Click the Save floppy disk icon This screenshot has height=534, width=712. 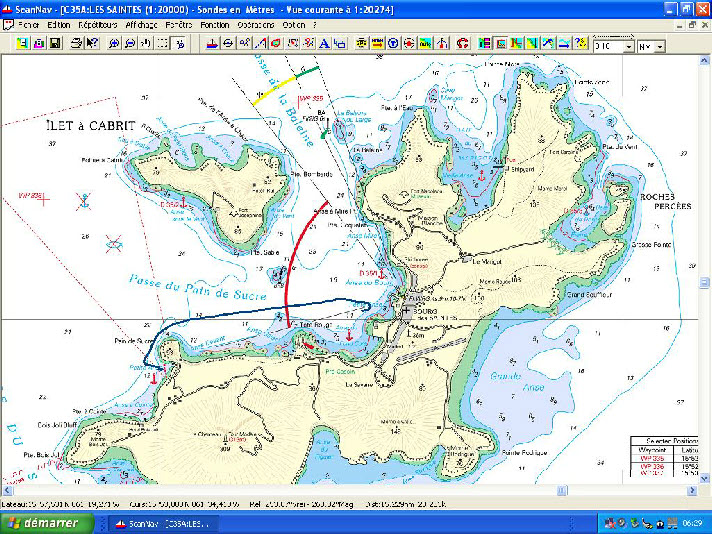(x=55, y=44)
